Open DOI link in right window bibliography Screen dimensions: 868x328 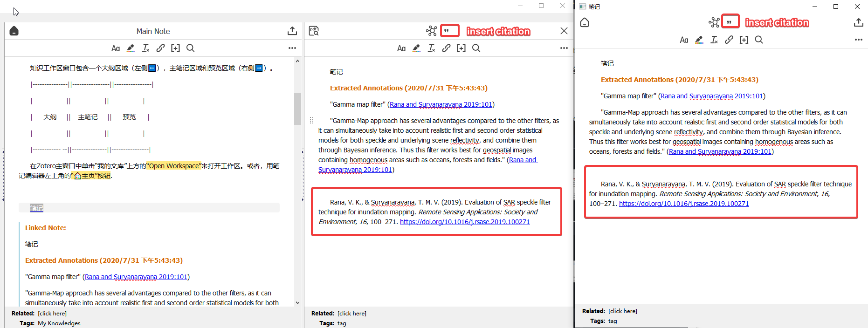pyautogui.click(x=683, y=204)
